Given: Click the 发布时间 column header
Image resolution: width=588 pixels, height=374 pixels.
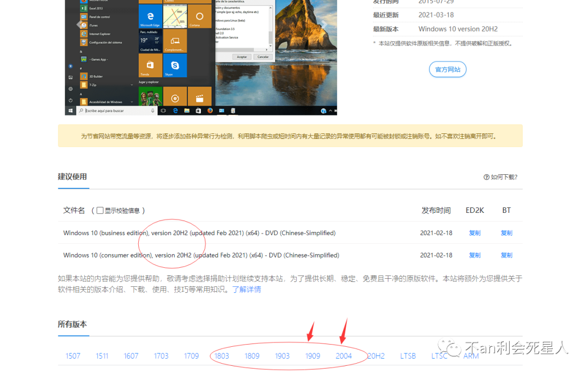Looking at the screenshot, I should point(436,211).
